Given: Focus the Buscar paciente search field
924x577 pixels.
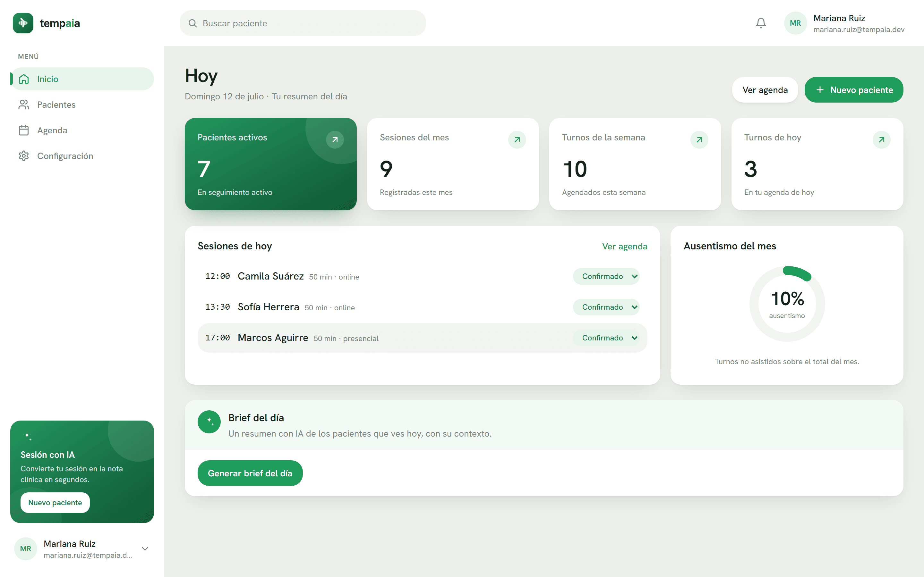Looking at the screenshot, I should 303,23.
